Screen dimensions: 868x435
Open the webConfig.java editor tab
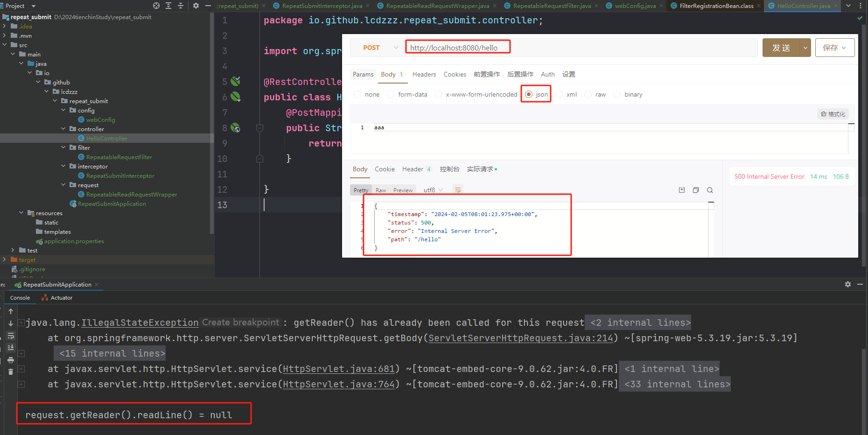point(635,6)
